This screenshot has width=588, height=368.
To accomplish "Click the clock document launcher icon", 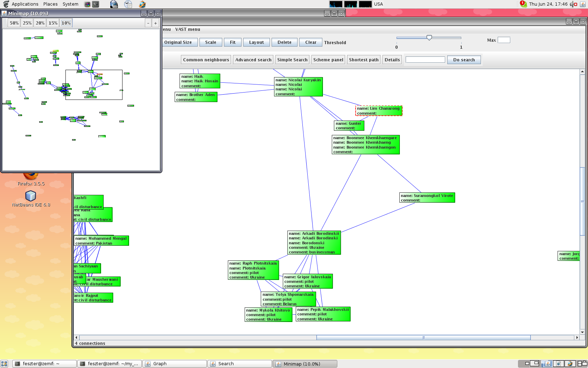I will pos(128,4).
